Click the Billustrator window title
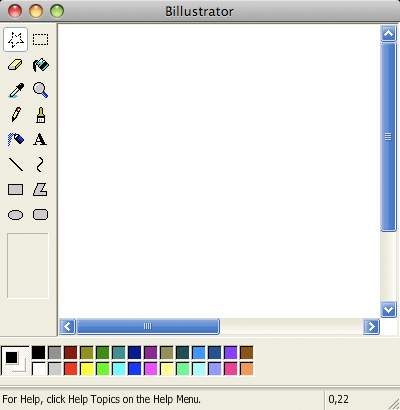This screenshot has height=410, width=400. coord(199,11)
